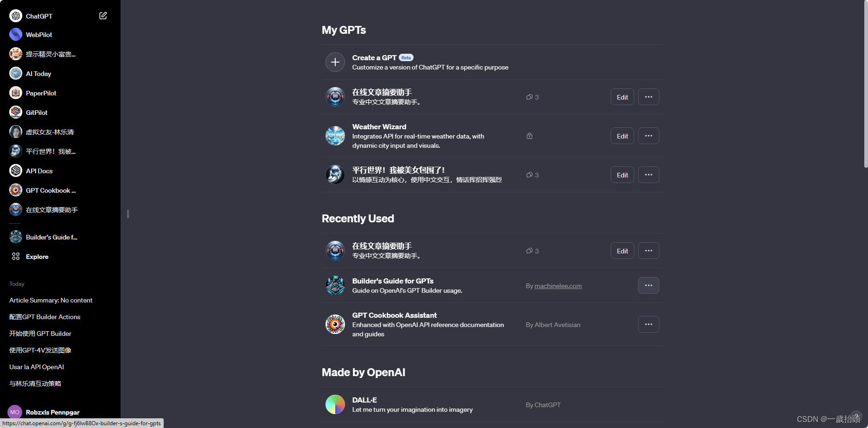Click chat count icon on My GPTs 在线文章摘要助手
868x428 pixels.
point(529,97)
